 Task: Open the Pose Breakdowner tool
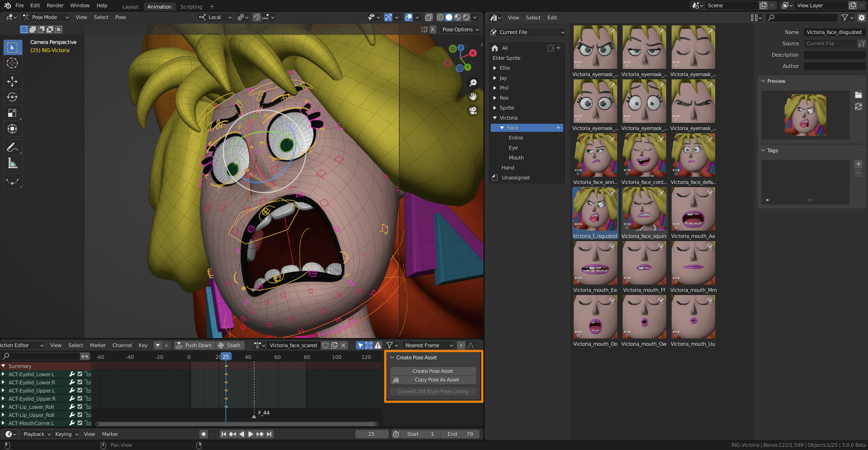tap(13, 181)
